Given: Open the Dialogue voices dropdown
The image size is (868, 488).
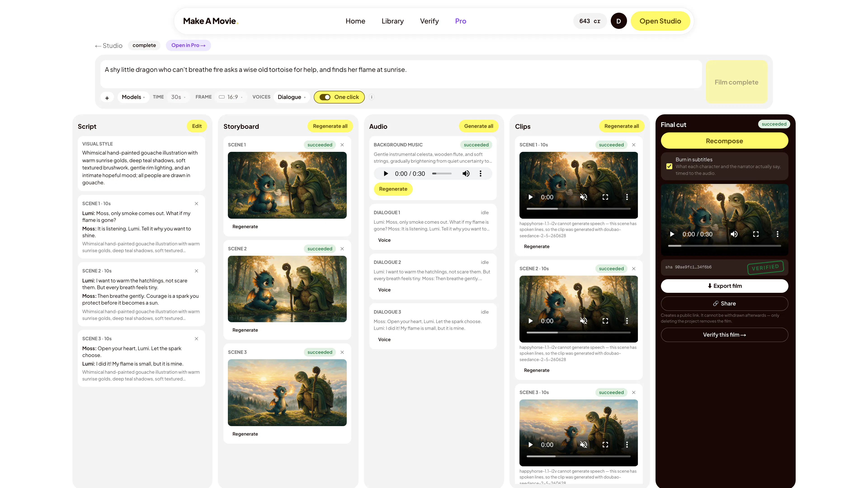Looking at the screenshot, I should tap(291, 97).
